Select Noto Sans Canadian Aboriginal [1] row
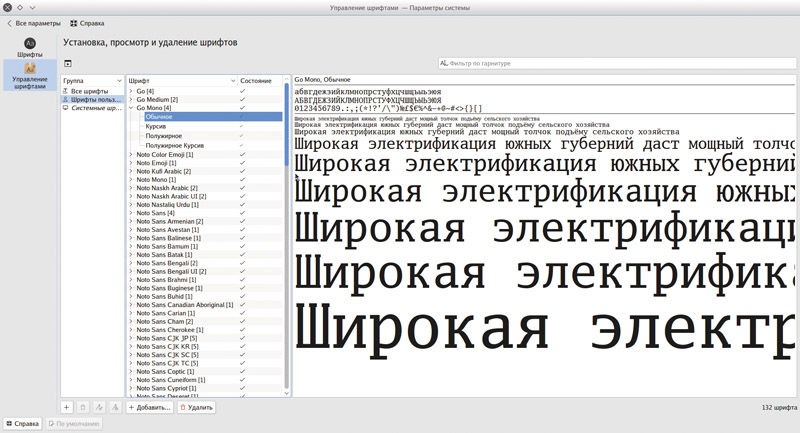The width and height of the screenshot is (800, 433). pyautogui.click(x=205, y=304)
